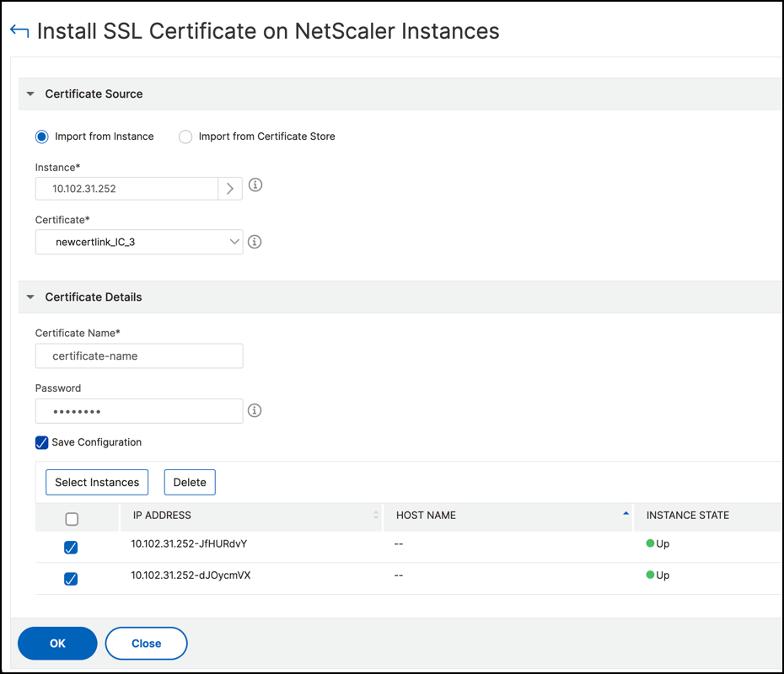Click the sort arrows on IP ADDRESS column
The height and width of the screenshot is (674, 784).
(377, 516)
